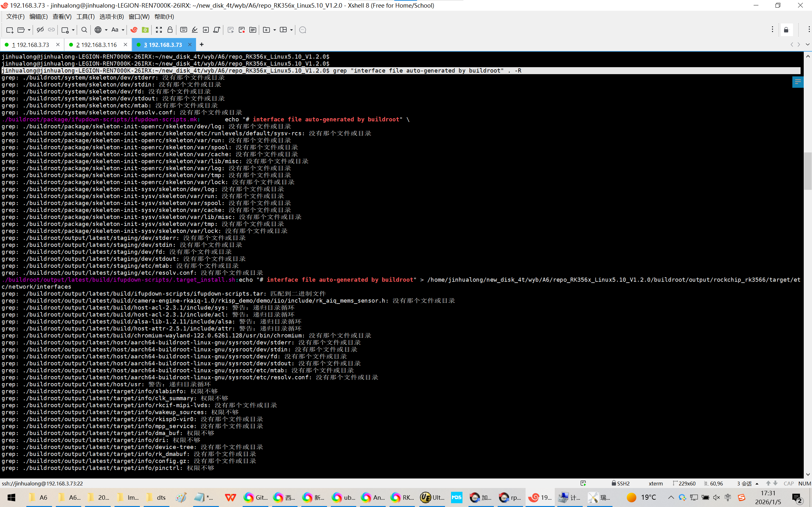Screen dimensions: 812x507
Task: Click the virtual keyboard toolbar icon
Action: tap(184, 30)
